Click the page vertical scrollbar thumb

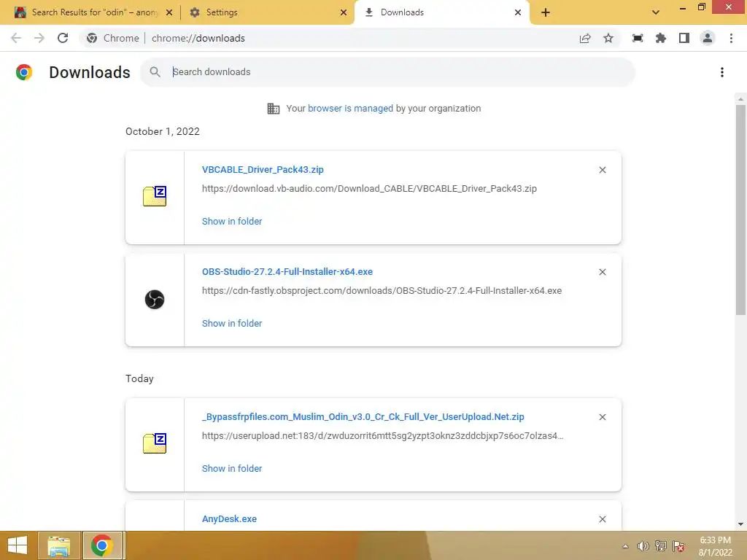[740, 209]
